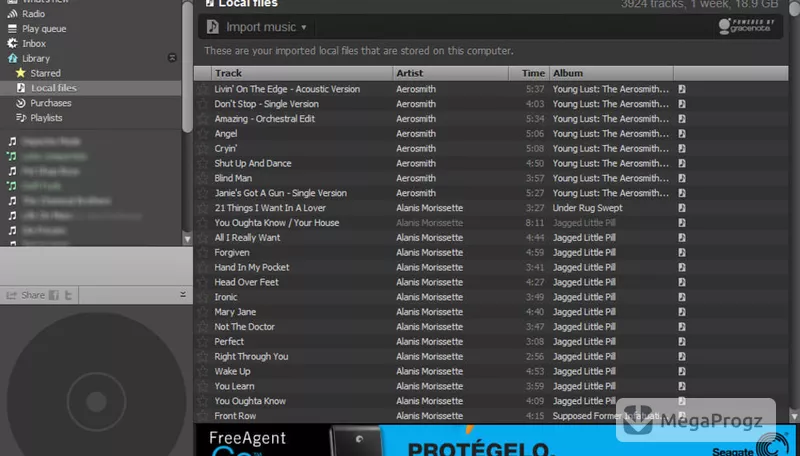This screenshot has height=456, width=800.
Task: Click local file icon for Mary Jane row
Action: (x=682, y=312)
